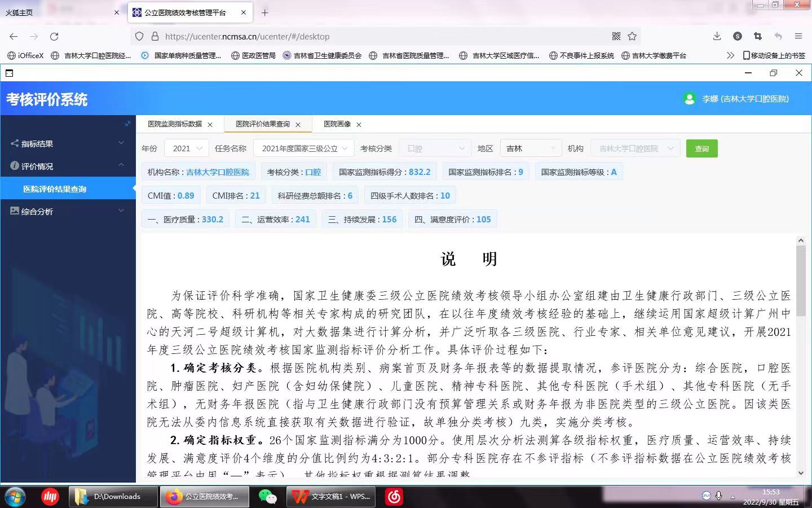Viewport: 812px width, 508px height.
Task: Click the 四级手术人数排名 10 badge
Action: coord(410,196)
